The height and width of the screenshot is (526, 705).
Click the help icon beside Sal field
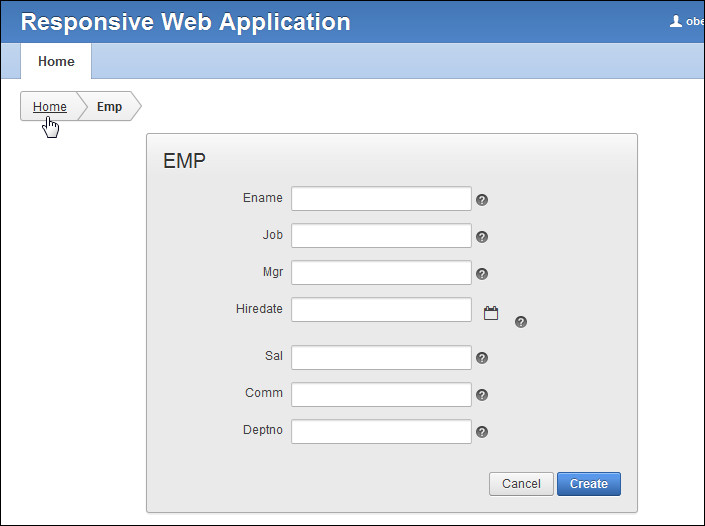(482, 358)
